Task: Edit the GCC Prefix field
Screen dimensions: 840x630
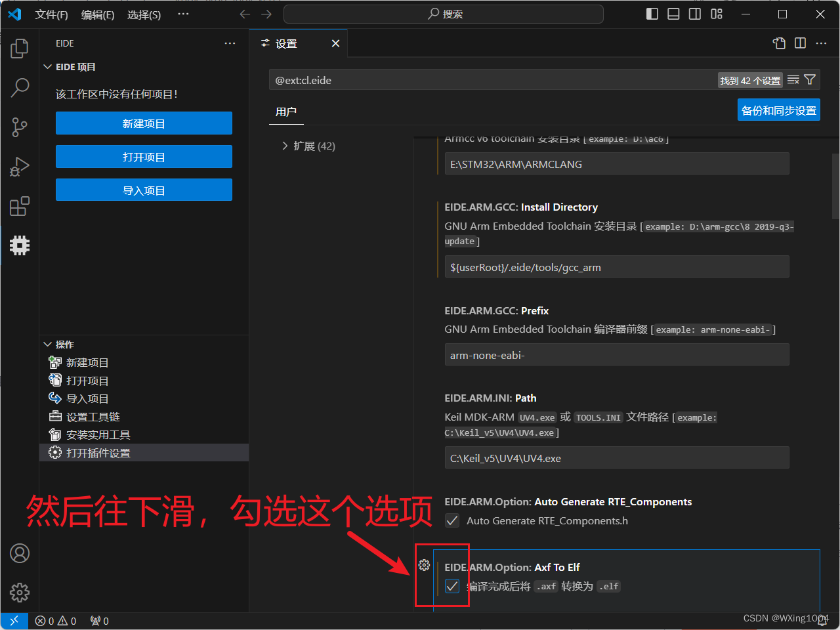Action: pos(617,355)
